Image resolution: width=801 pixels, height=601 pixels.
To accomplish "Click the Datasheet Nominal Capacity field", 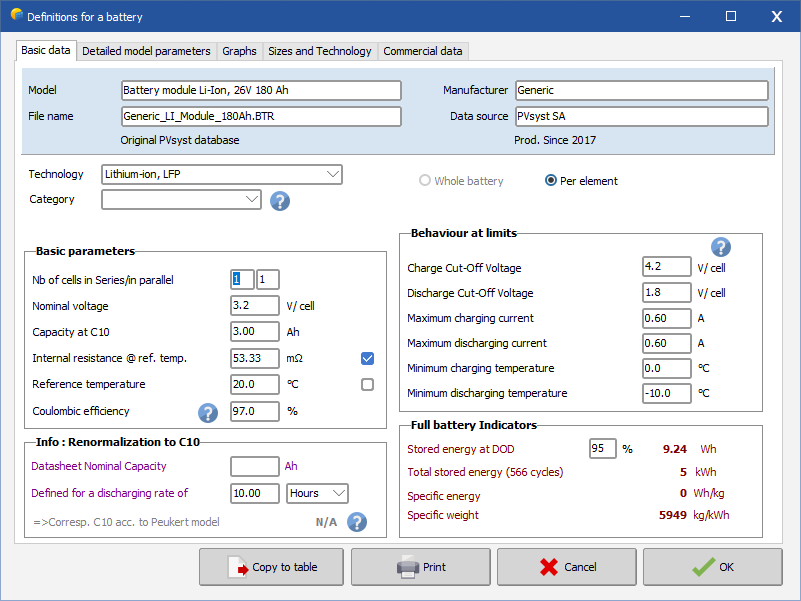I will point(255,466).
